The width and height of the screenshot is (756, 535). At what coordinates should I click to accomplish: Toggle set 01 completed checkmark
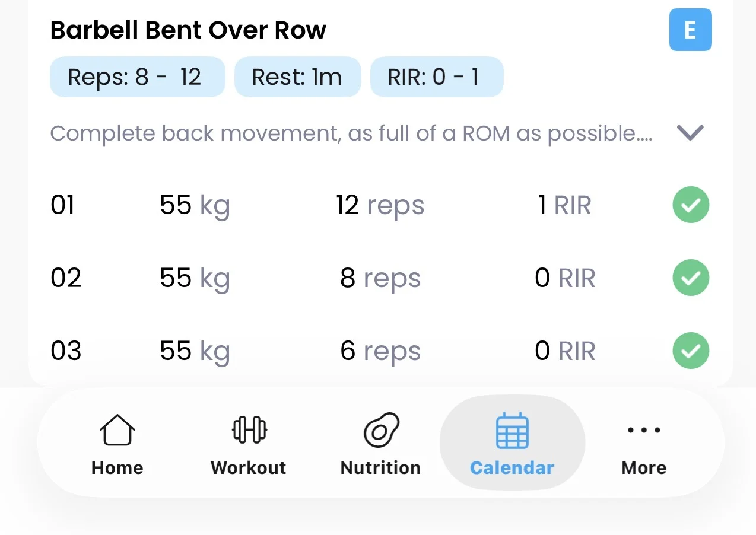click(x=691, y=205)
